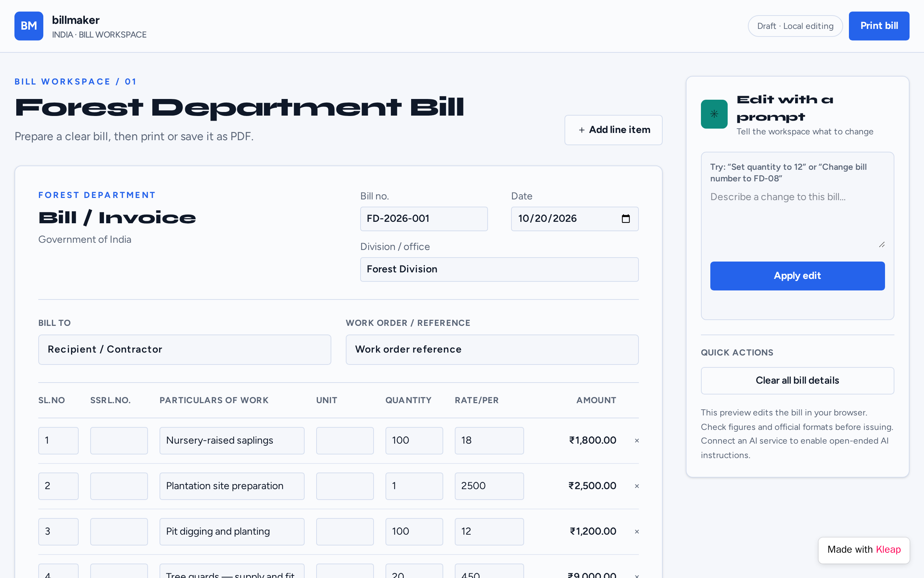924x578 pixels.
Task: Edit rate 12 for Pit digging and planting
Action: click(x=489, y=532)
